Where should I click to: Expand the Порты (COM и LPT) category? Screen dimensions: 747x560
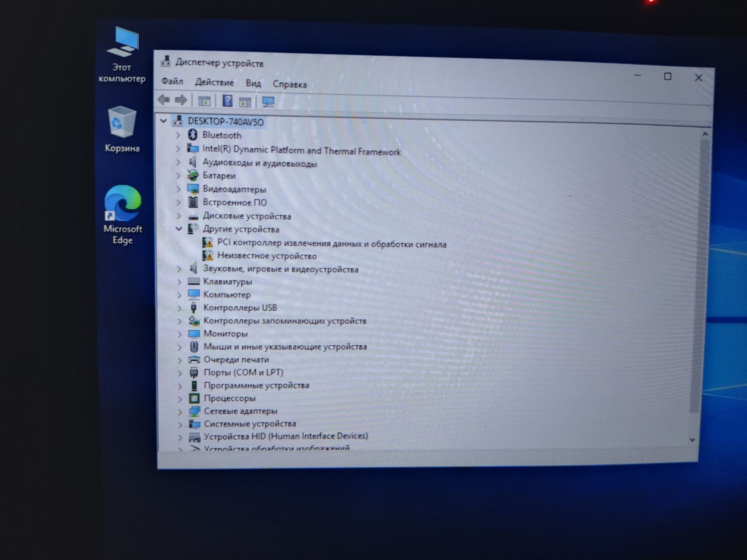click(x=180, y=373)
